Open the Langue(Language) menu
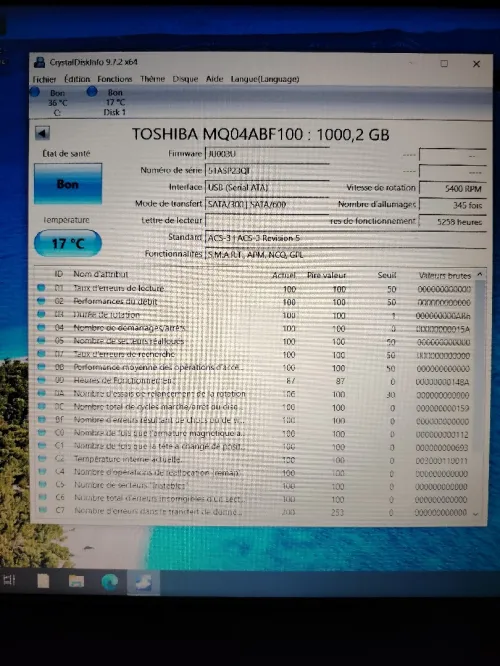This screenshot has height=666, width=500. point(265,79)
